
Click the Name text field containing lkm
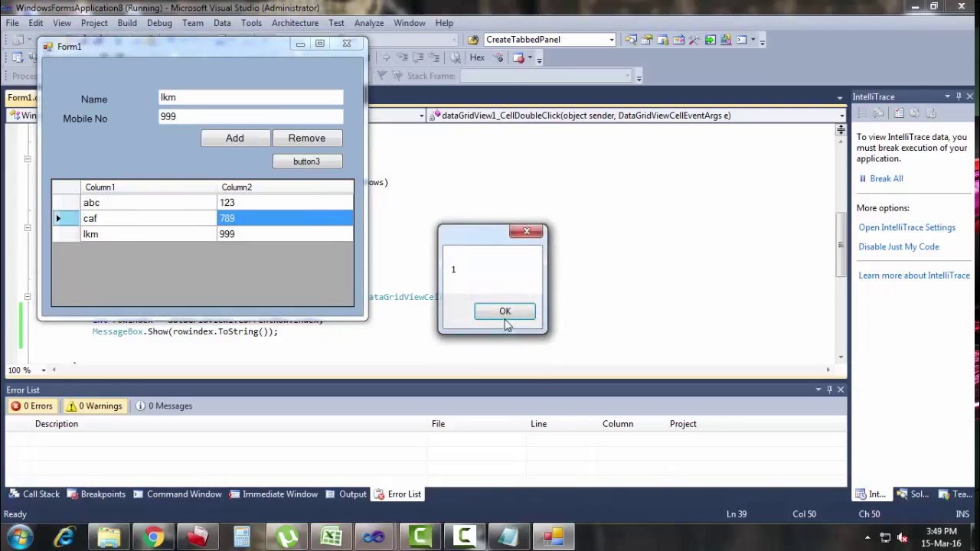pyautogui.click(x=251, y=97)
